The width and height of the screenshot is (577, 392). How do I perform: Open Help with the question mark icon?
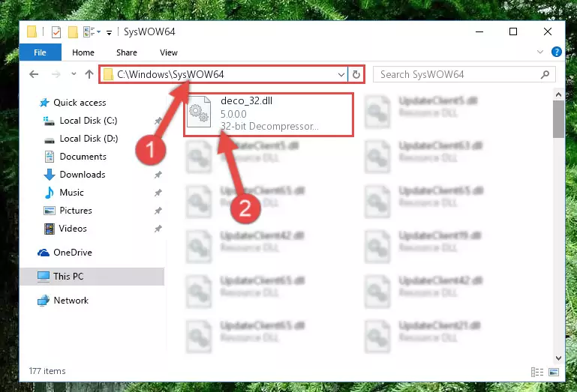[557, 52]
